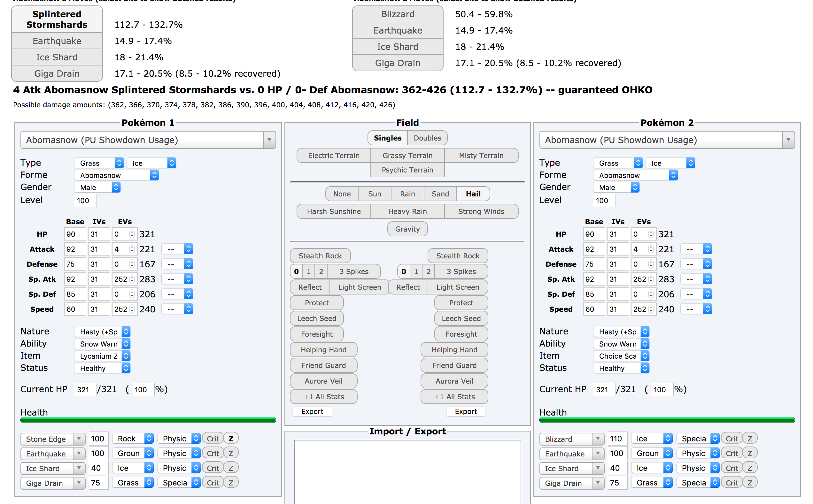Toggle Z for Pokémon 1's Stone Edge
Viewport: 813px width, 504px height.
click(230, 439)
